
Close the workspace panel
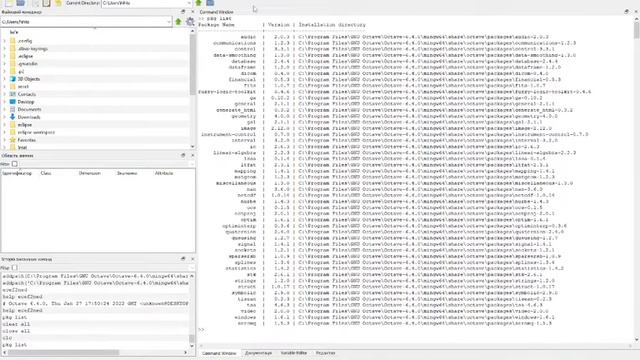click(x=193, y=156)
